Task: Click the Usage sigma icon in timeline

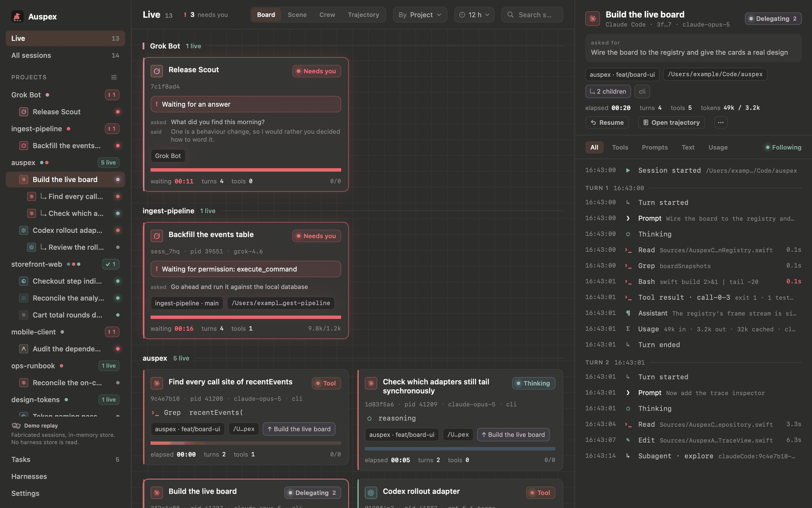Action: (627, 329)
